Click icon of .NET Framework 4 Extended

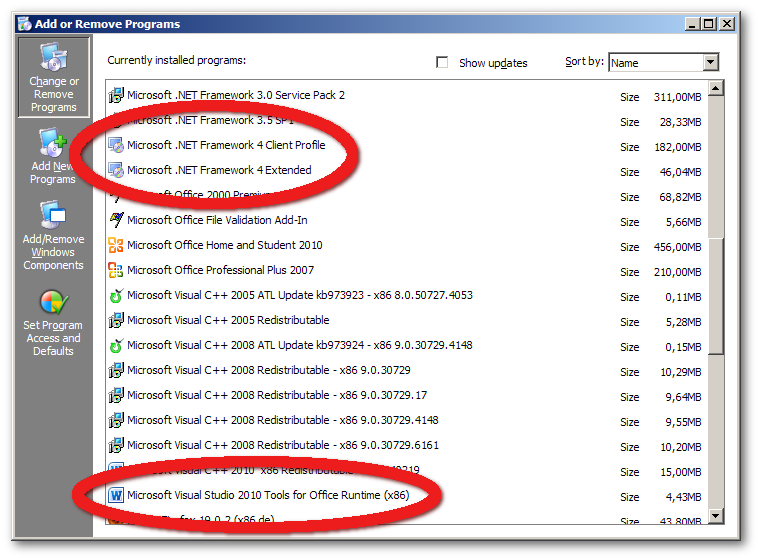coord(116,170)
